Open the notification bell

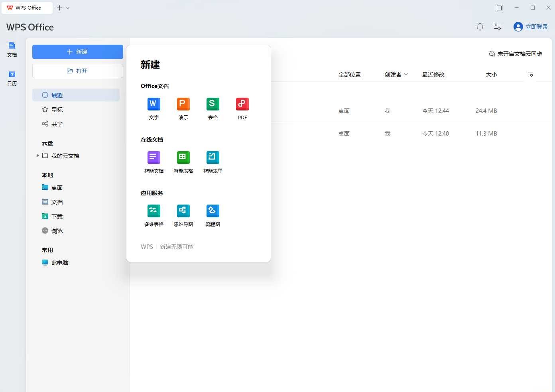[480, 27]
